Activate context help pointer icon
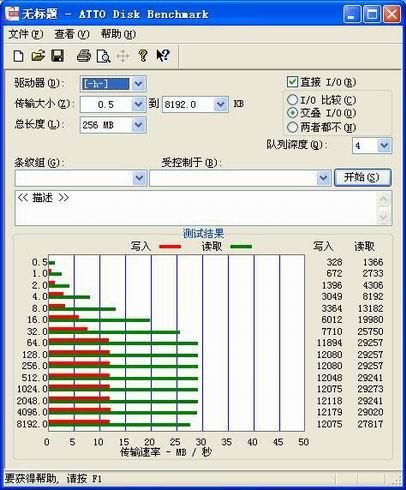Image resolution: width=406 pixels, height=490 pixels. pyautogui.click(x=163, y=55)
